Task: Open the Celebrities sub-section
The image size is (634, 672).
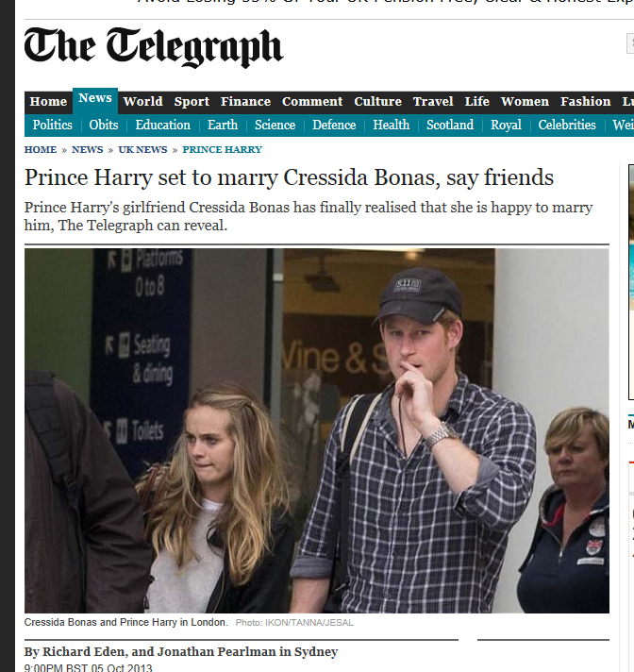Action: click(x=567, y=125)
